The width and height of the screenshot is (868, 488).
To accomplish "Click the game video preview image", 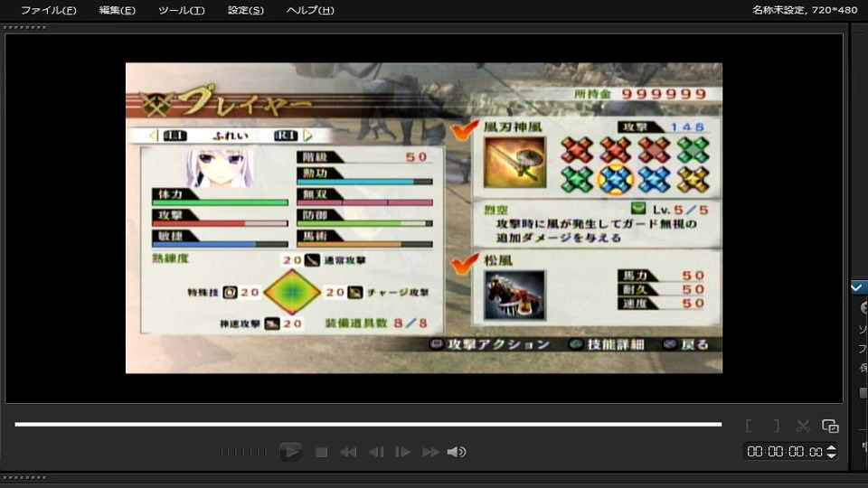I will pyautogui.click(x=424, y=218).
